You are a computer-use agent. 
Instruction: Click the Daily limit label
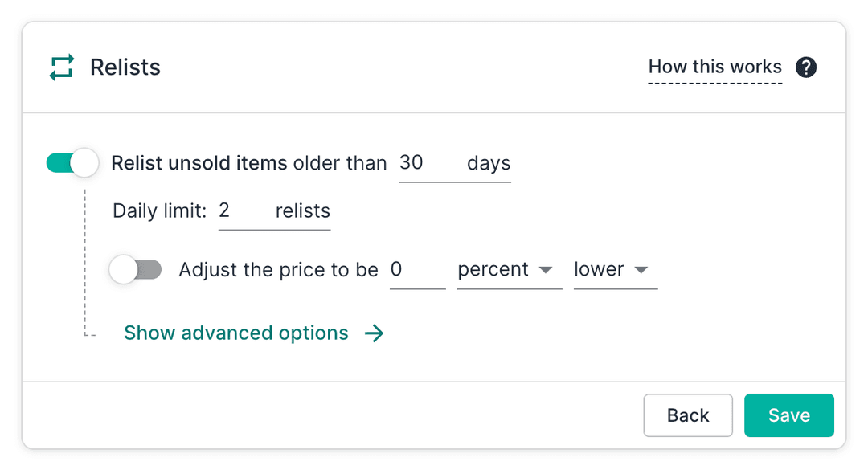(159, 211)
